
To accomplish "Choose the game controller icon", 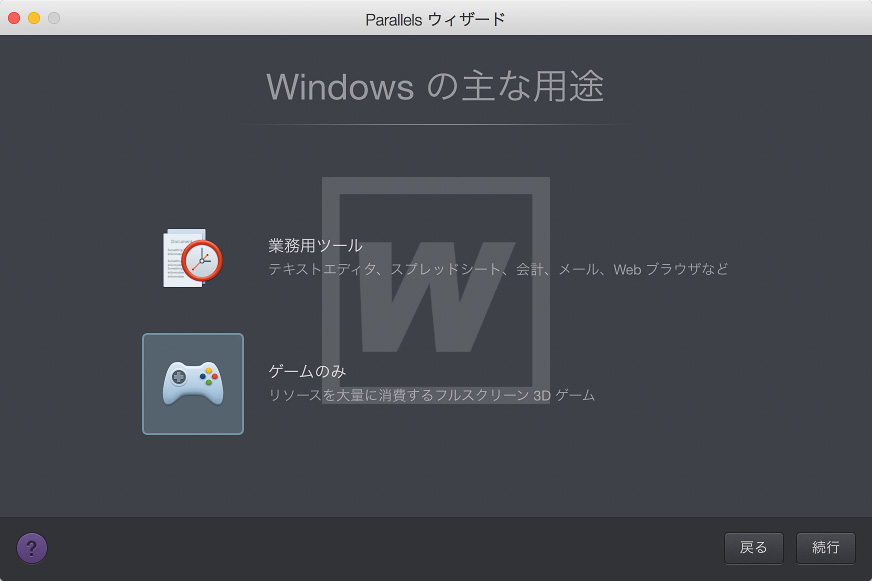I will click(193, 384).
